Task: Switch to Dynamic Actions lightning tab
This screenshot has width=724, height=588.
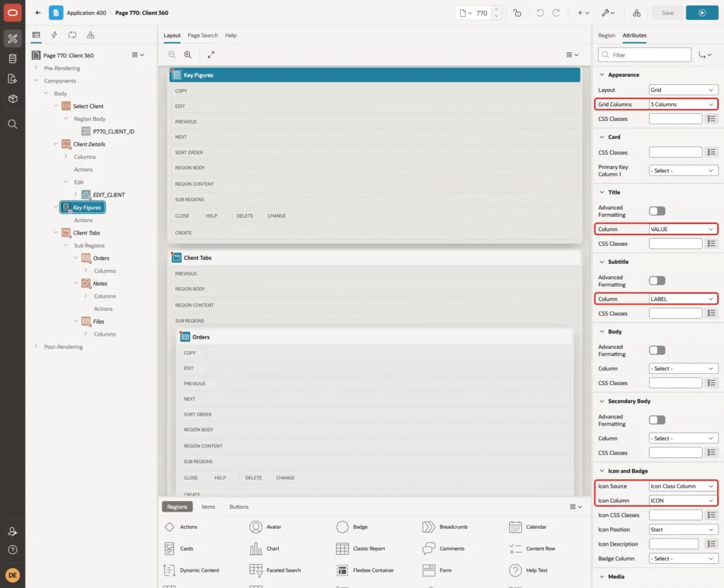Action: (54, 35)
